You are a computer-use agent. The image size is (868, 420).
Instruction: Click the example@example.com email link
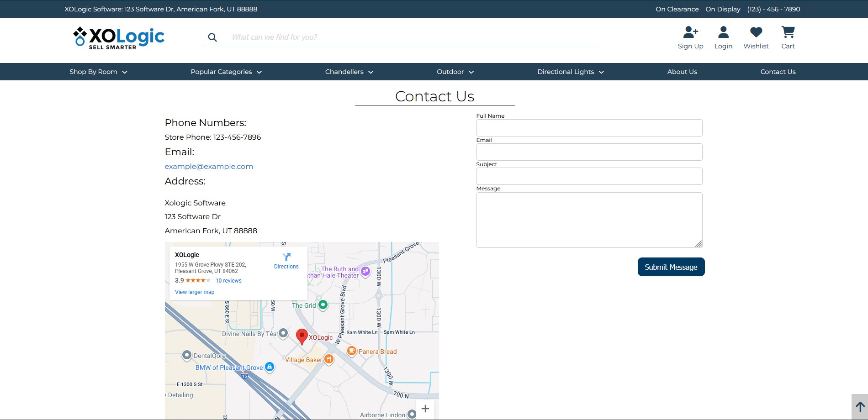click(209, 167)
